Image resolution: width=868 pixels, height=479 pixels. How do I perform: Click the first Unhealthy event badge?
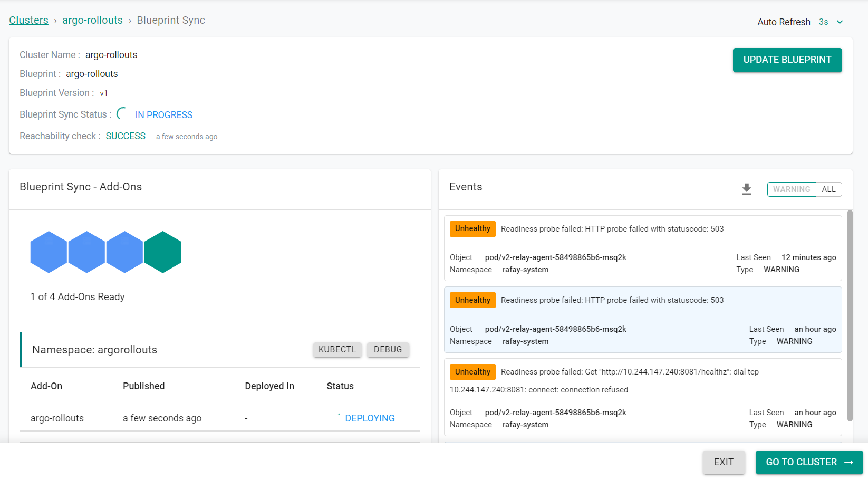[x=472, y=229]
